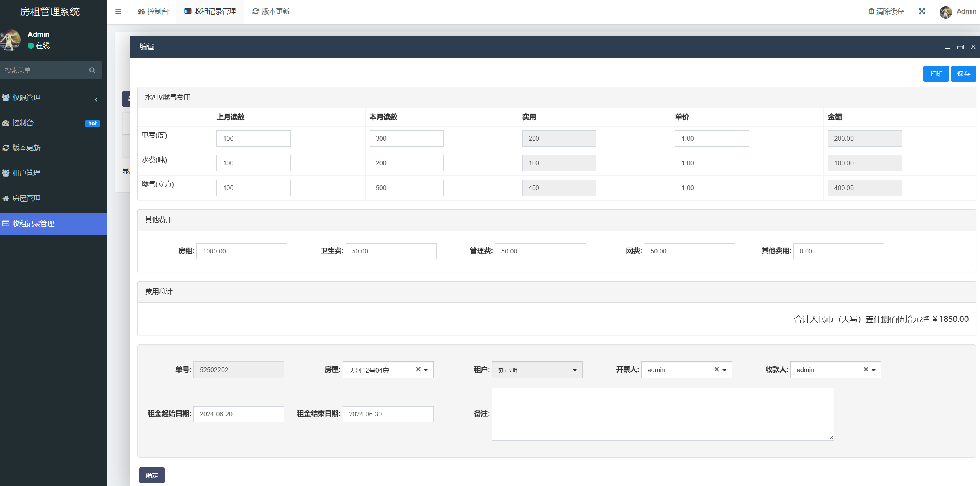
Task: Click the Admin avatar in top bar
Action: [945, 12]
